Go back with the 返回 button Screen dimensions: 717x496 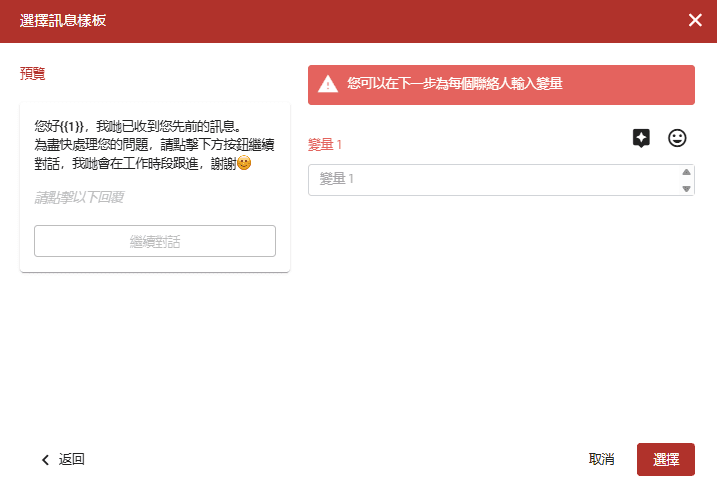click(x=63, y=459)
